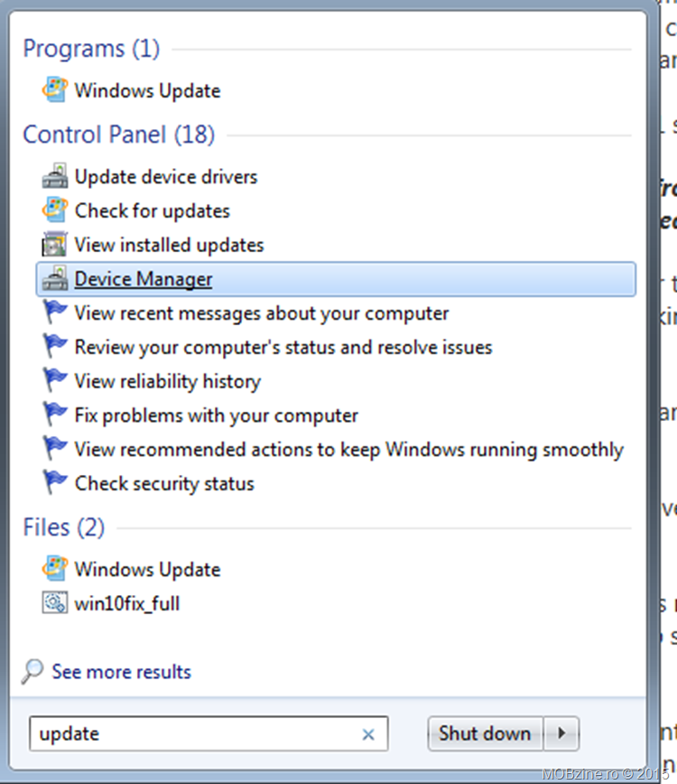
Task: Expand the Programs (1) category header
Action: pyautogui.click(x=91, y=49)
